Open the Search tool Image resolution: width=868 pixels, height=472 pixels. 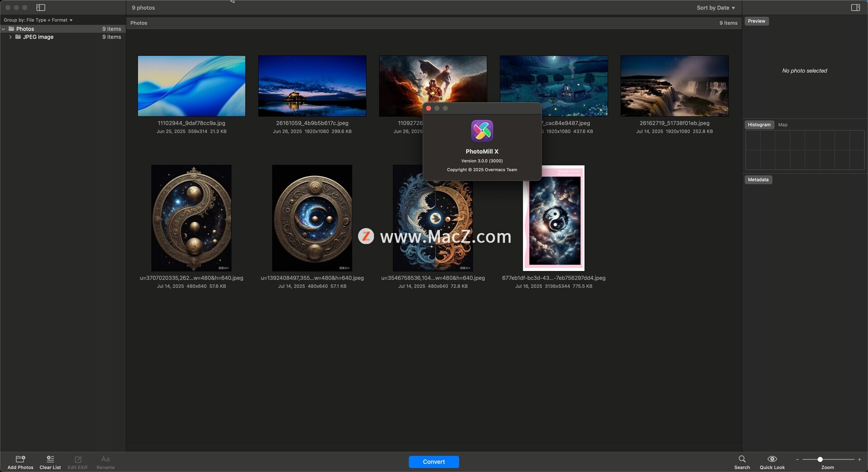[x=742, y=459]
